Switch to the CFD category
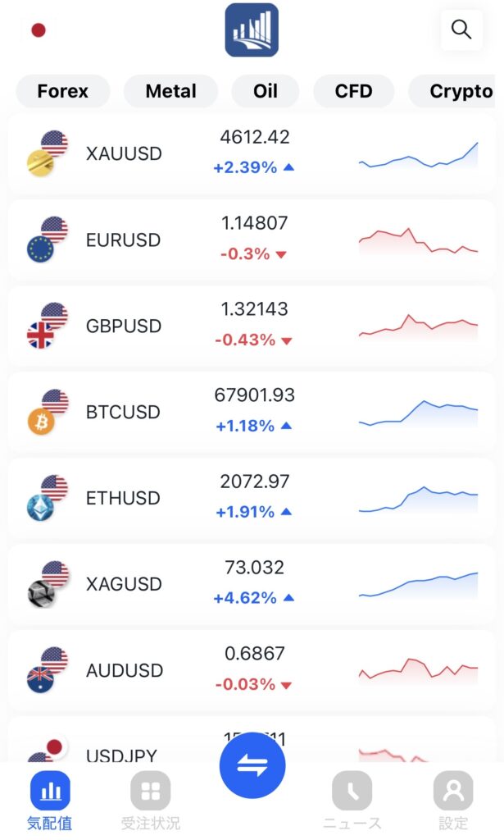Viewport: 504px width, 840px height. point(353,91)
